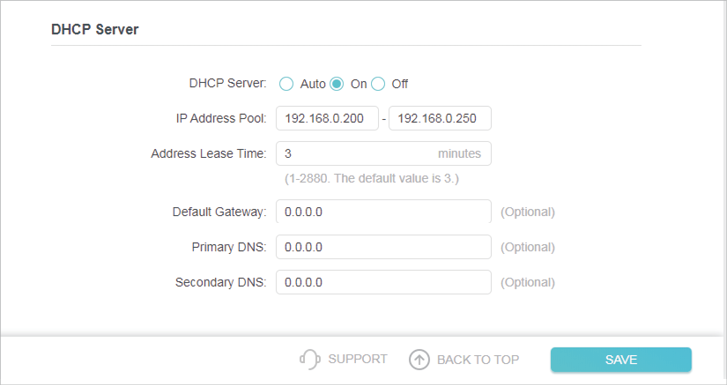Click the headset Support icon
The height and width of the screenshot is (385, 727).
[x=310, y=359]
